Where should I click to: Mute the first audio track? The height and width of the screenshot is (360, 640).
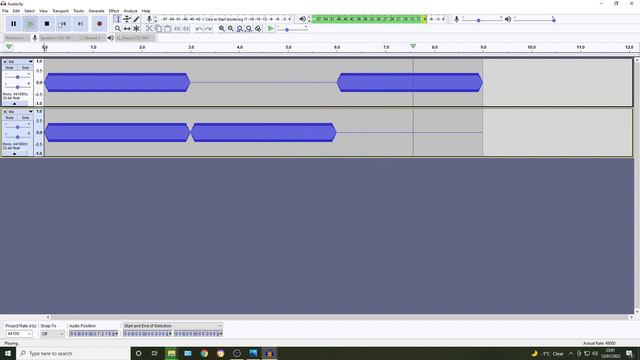10,68
